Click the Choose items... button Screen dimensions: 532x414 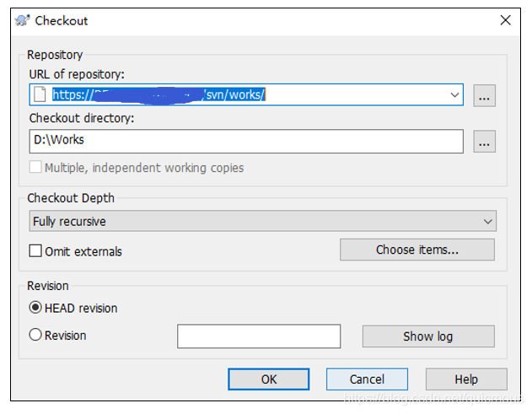[417, 250]
